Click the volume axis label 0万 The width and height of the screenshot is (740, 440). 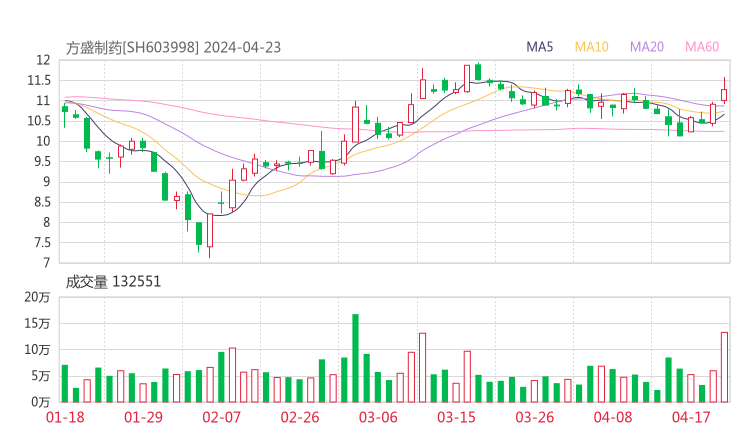tap(41, 402)
